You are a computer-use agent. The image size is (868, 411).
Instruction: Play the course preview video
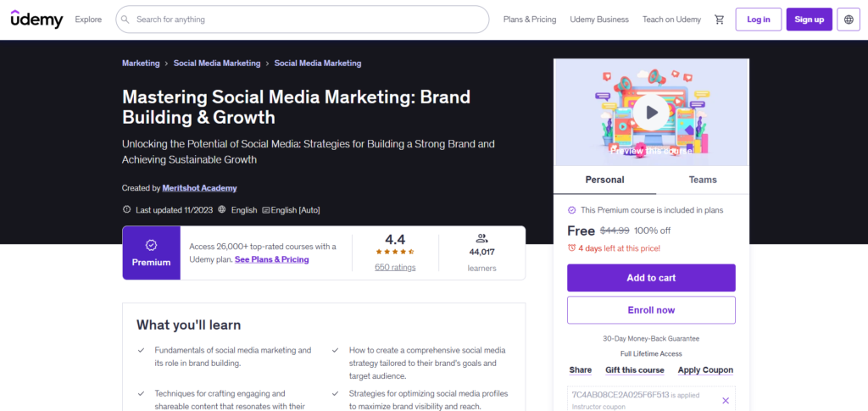coord(651,113)
